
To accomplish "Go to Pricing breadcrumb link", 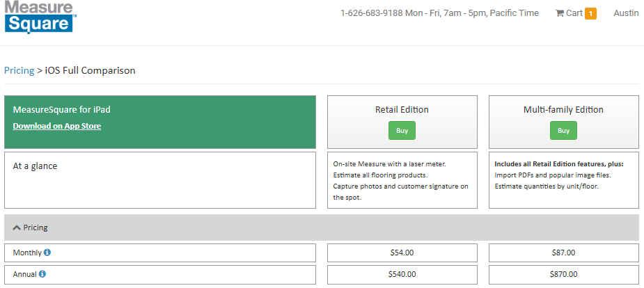I will 19,70.
